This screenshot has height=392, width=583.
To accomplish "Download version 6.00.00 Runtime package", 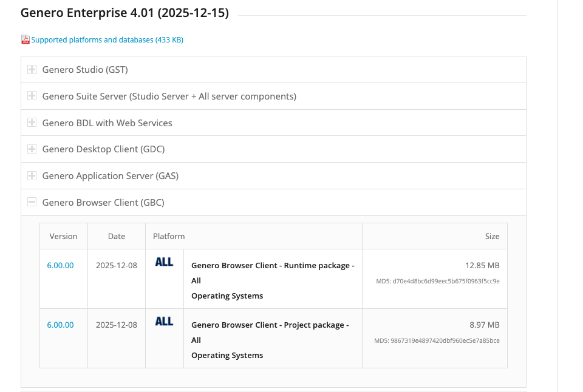I will coord(60,265).
